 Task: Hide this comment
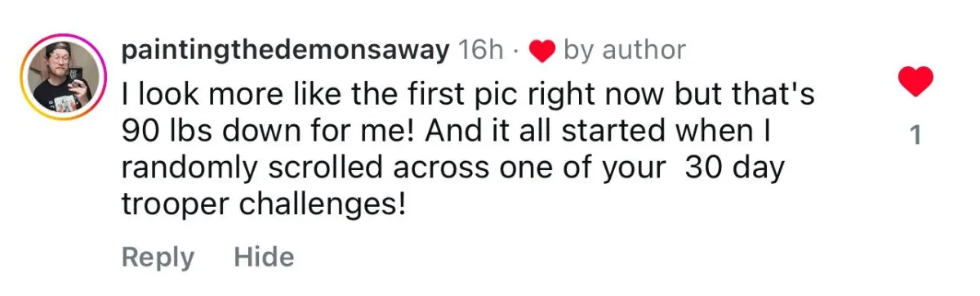pos(264,257)
